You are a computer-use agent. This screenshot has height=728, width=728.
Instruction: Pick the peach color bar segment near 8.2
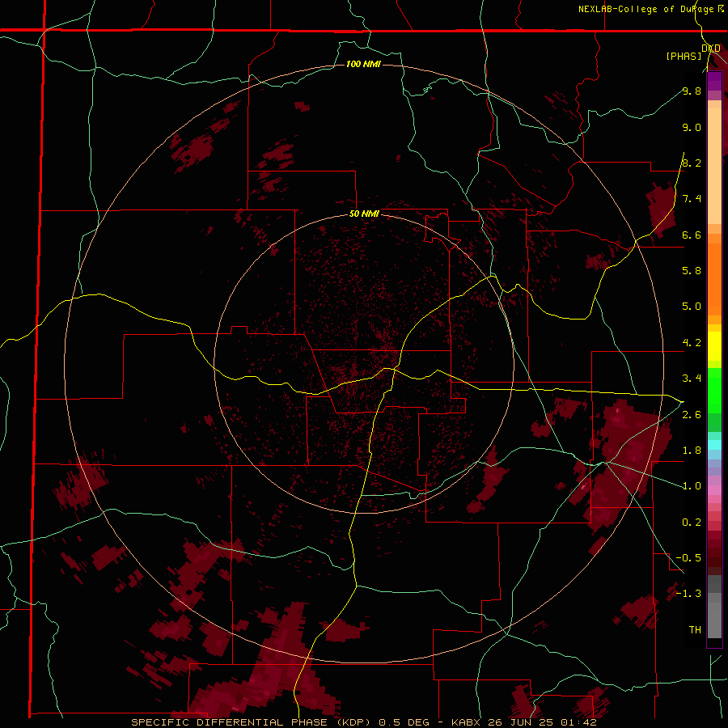[714, 166]
